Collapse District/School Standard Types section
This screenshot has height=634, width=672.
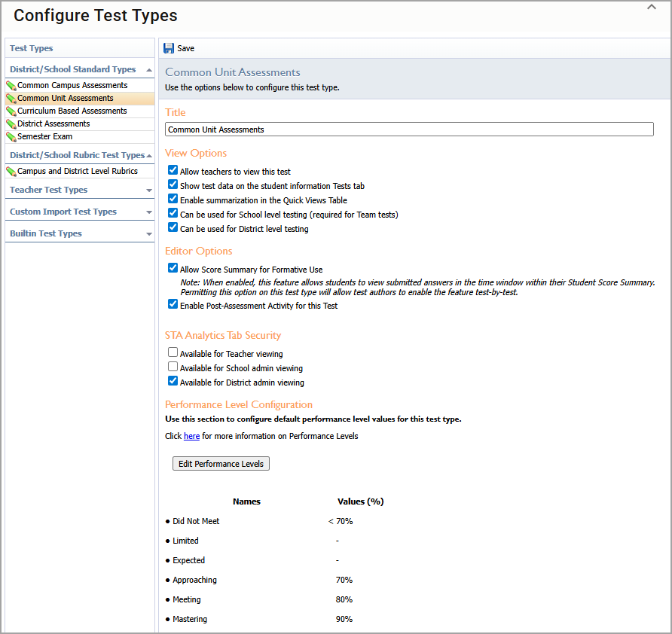click(149, 70)
